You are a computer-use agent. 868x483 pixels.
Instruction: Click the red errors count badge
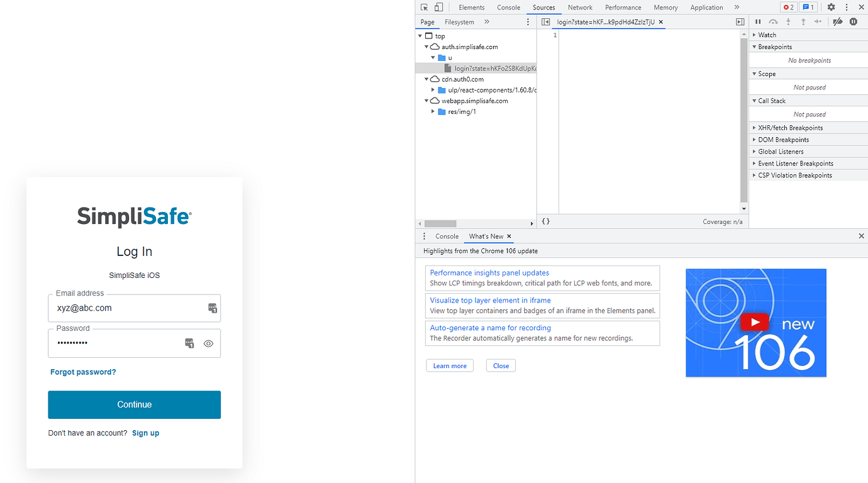[x=788, y=8]
